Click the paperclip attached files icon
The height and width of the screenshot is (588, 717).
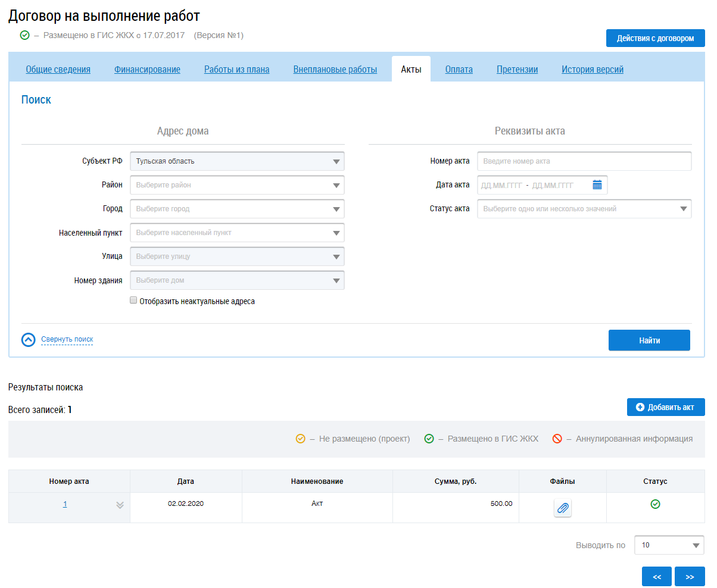562,508
